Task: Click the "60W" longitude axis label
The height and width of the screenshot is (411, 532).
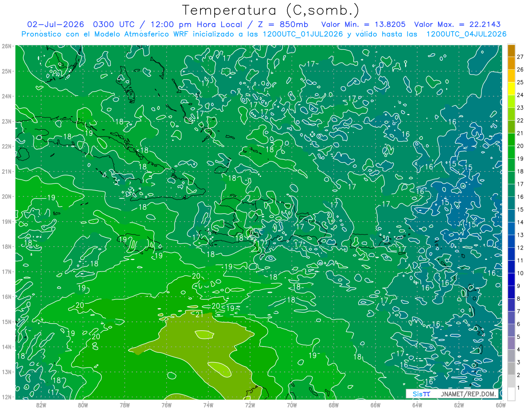Action: coord(501,404)
